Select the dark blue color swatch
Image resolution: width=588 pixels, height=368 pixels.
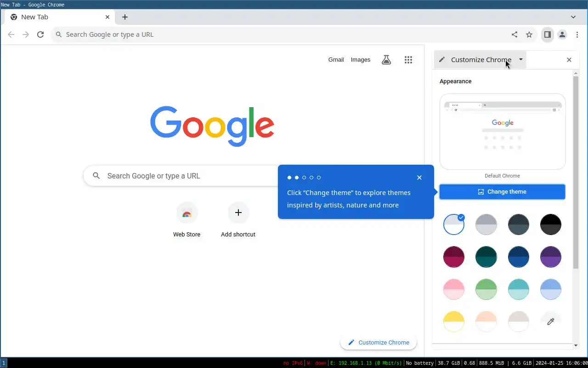pos(519,257)
